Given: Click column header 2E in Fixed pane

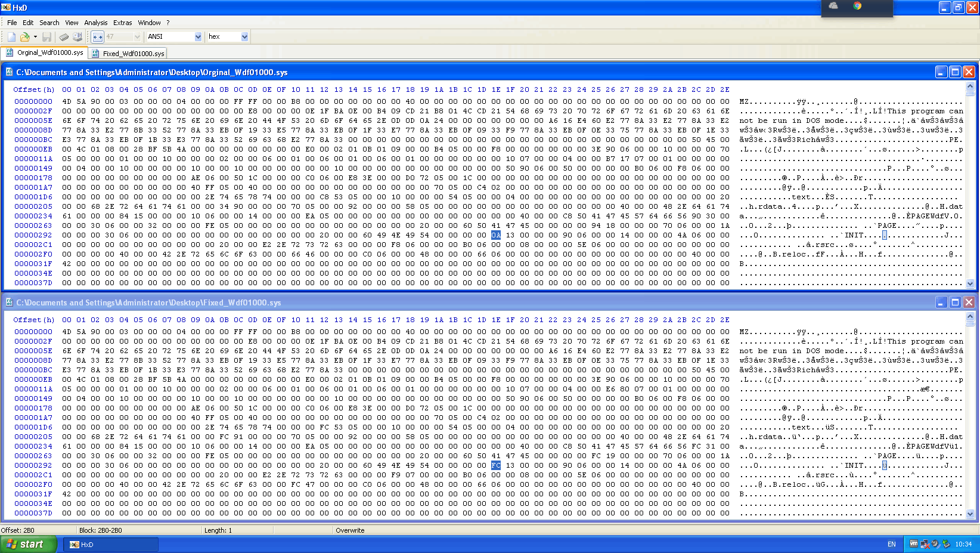Looking at the screenshot, I should (725, 320).
